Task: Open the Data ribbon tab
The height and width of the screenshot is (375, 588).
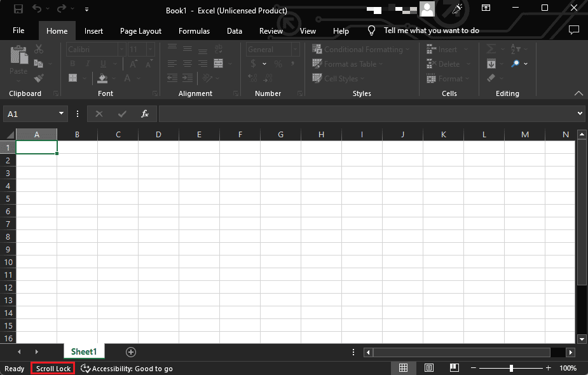Action: (x=234, y=31)
